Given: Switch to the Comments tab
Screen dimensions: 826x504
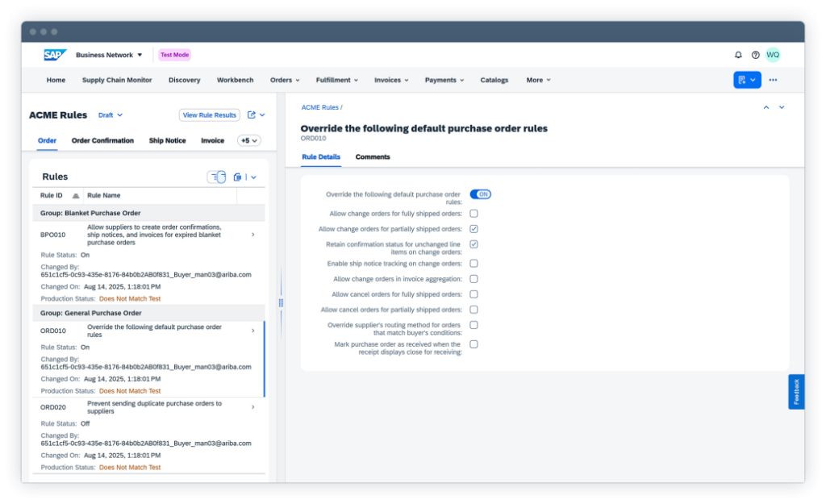Looking at the screenshot, I should (x=373, y=157).
